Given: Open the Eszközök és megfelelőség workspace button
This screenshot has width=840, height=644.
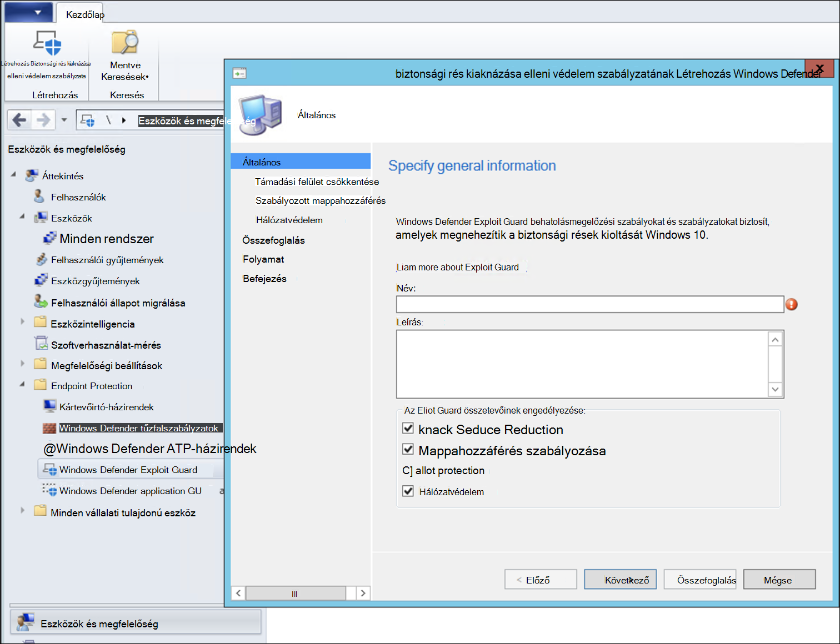Looking at the screenshot, I should click(x=136, y=622).
